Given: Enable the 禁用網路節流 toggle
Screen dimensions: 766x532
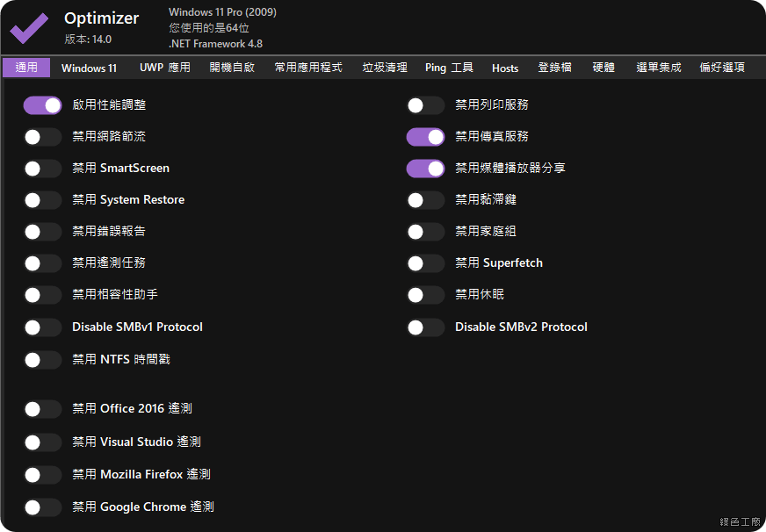Looking at the screenshot, I should point(42,137).
